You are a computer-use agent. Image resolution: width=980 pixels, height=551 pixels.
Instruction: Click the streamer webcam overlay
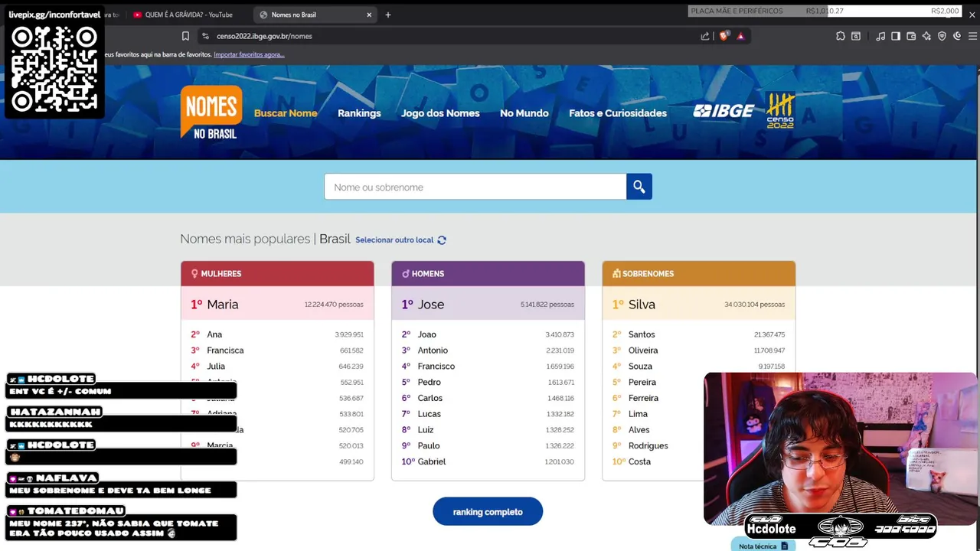click(840, 449)
